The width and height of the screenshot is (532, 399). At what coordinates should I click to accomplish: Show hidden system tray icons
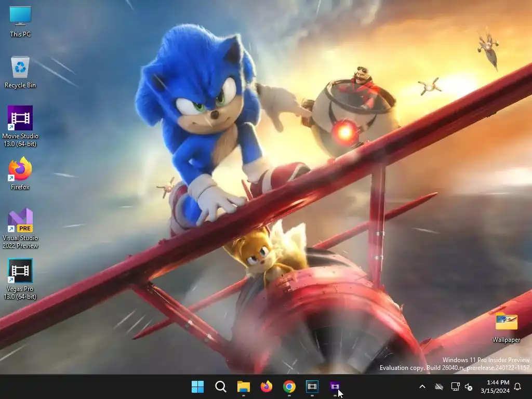click(422, 387)
